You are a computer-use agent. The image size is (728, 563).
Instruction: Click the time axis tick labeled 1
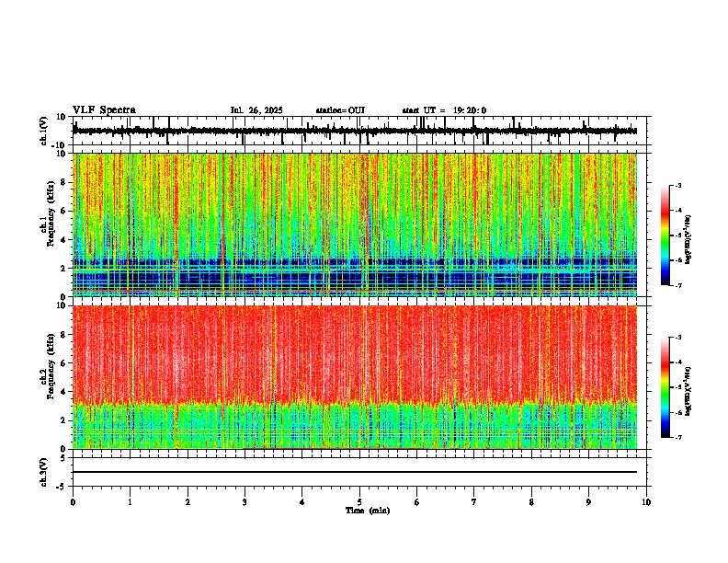[x=130, y=502]
